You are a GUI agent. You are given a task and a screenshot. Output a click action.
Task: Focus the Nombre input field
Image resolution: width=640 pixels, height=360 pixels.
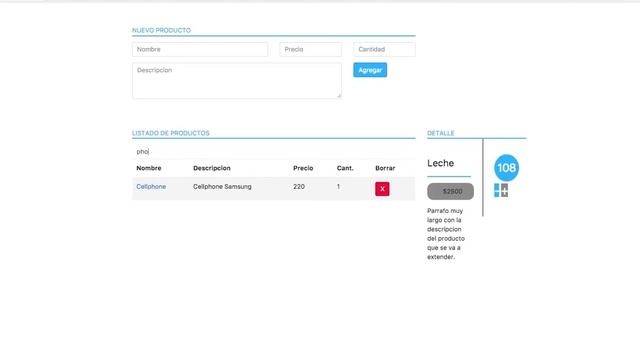coord(200,49)
